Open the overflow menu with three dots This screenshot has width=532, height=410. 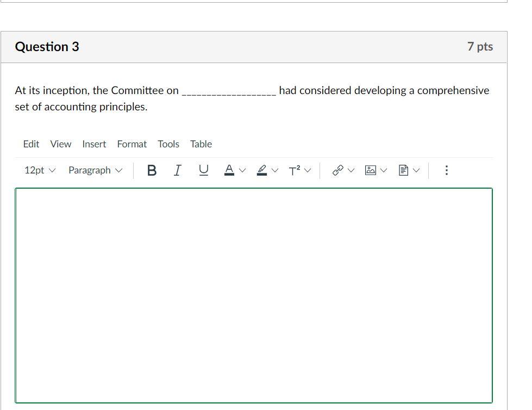click(x=446, y=170)
